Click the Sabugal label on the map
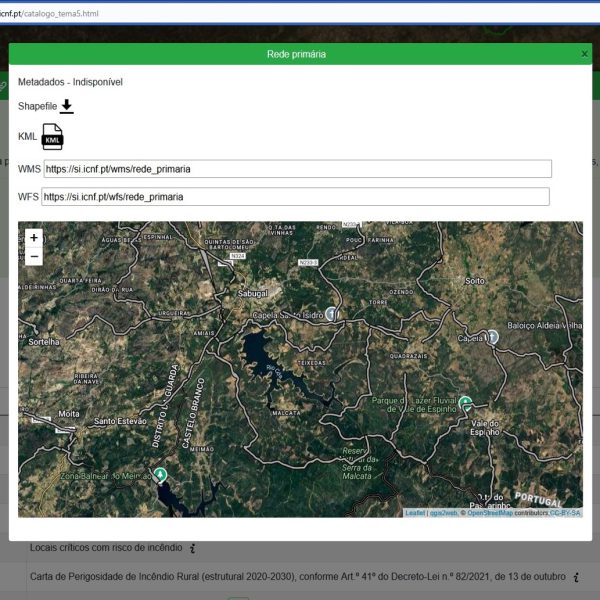 [253, 293]
